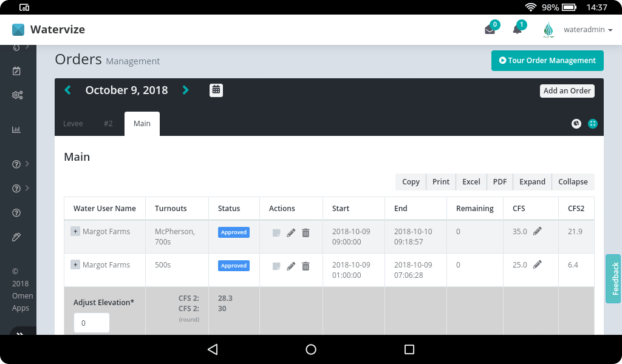The image size is (622, 364).
Task: Open the messages envelope icon
Action: (x=490, y=30)
